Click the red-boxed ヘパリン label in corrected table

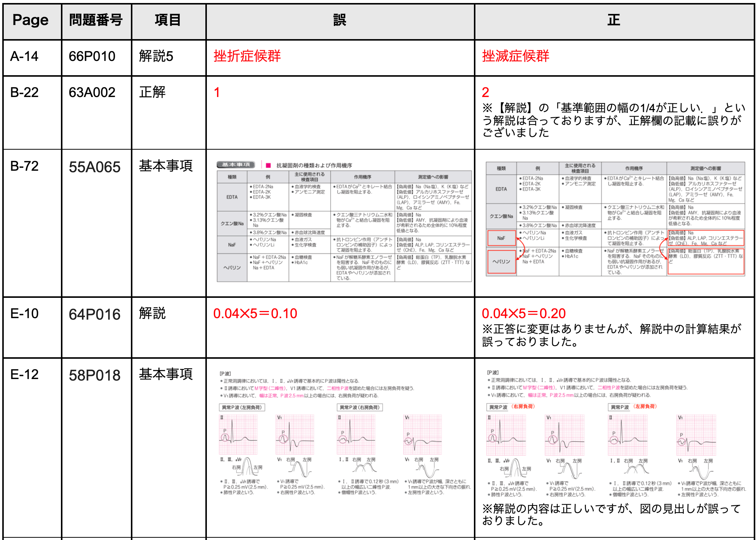point(501,261)
